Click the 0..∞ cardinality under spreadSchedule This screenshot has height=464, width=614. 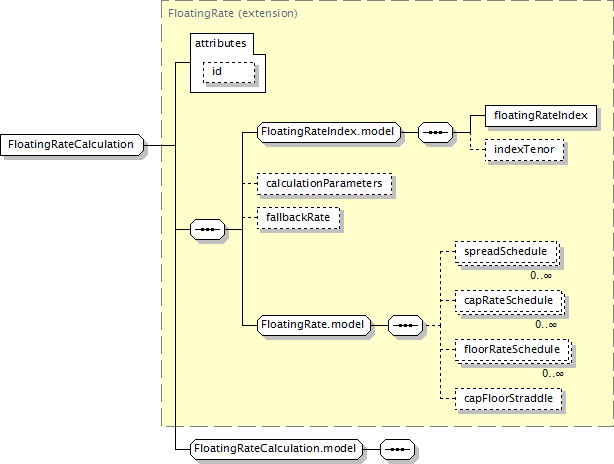point(541,275)
